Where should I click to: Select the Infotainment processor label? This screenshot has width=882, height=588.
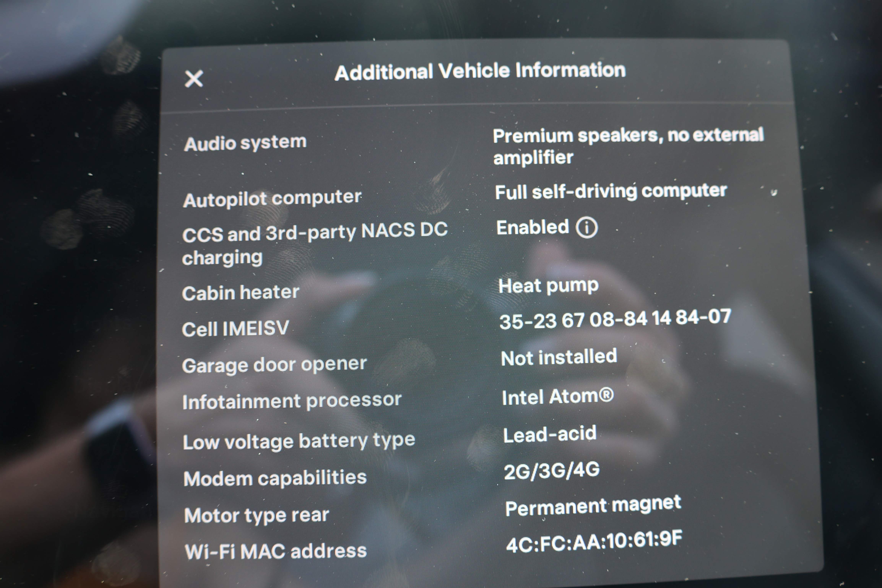coord(292,401)
